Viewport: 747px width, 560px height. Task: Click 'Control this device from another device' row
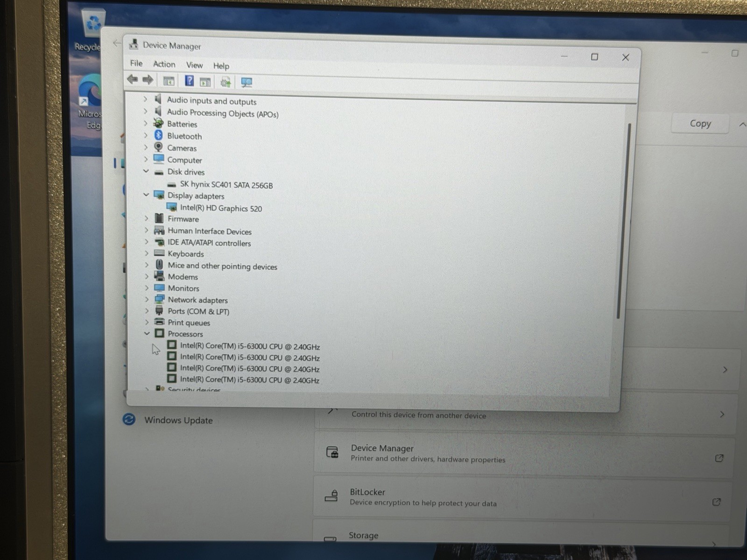pyautogui.click(x=525, y=414)
